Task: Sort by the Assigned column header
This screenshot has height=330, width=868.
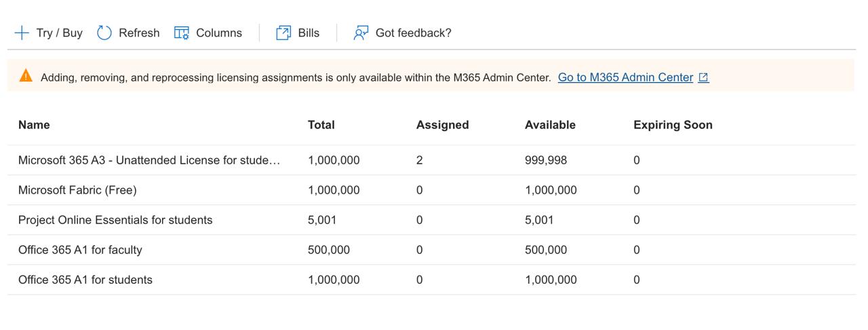Action: (442, 125)
